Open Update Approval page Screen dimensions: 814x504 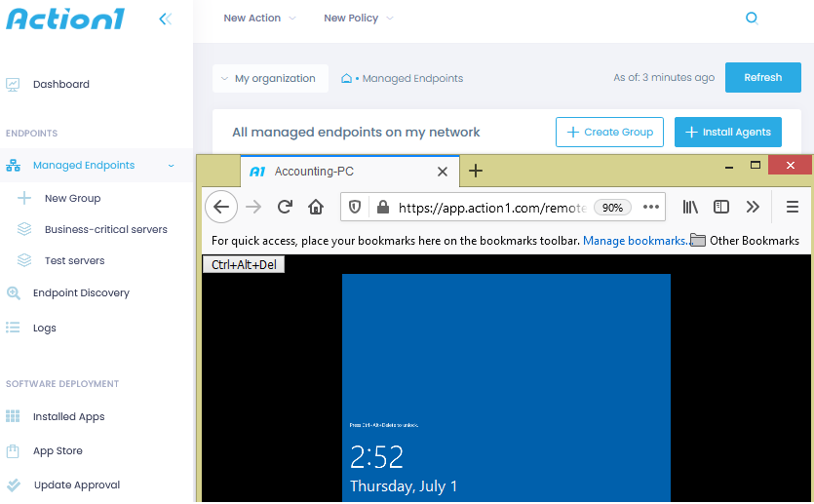pyautogui.click(x=77, y=485)
